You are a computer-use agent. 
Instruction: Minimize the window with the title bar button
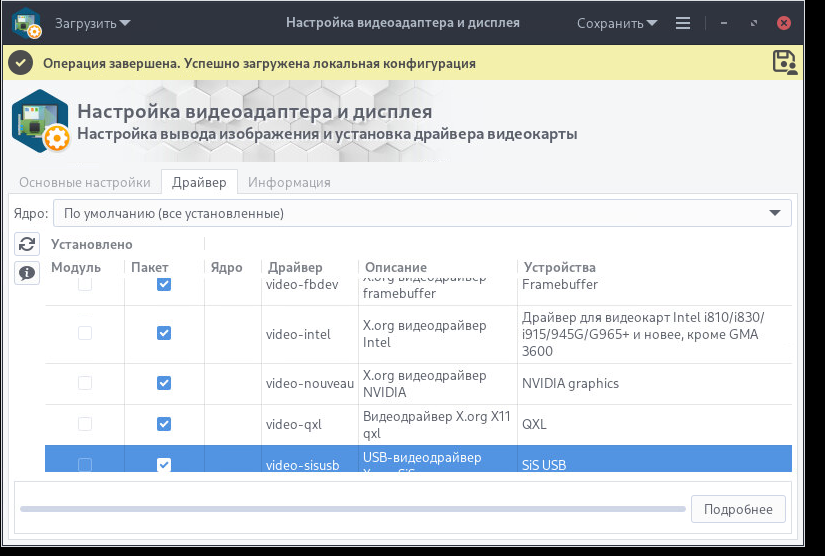(723, 22)
